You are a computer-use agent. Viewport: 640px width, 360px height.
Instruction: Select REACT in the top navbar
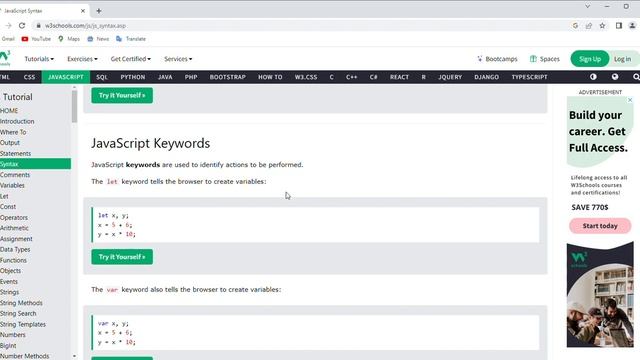(399, 77)
